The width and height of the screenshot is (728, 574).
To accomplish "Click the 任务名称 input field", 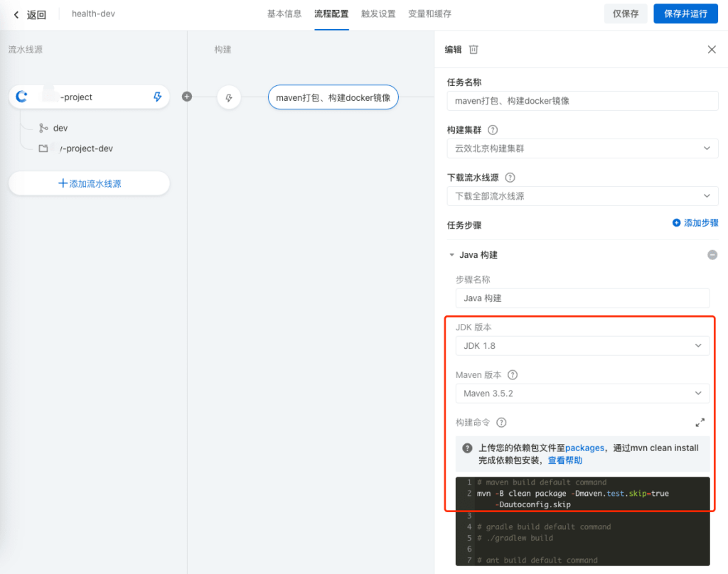I will [x=582, y=101].
